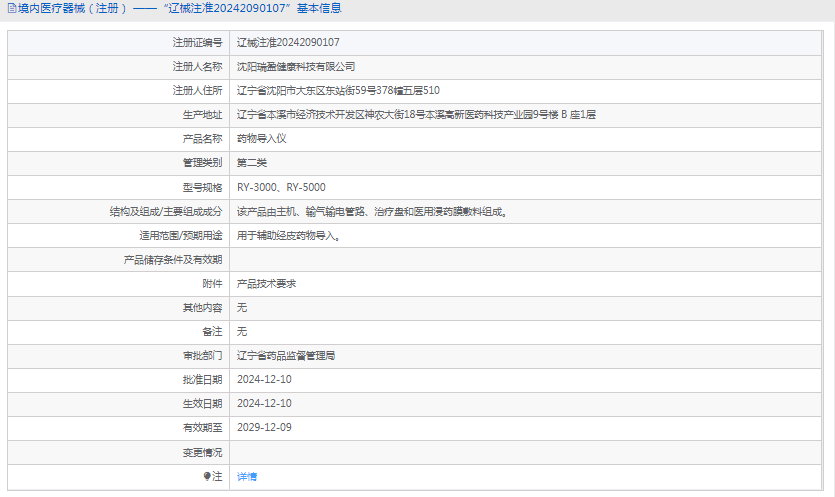Select registration number value 辽械注准20242090107
This screenshot has height=497, width=835.
288,43
